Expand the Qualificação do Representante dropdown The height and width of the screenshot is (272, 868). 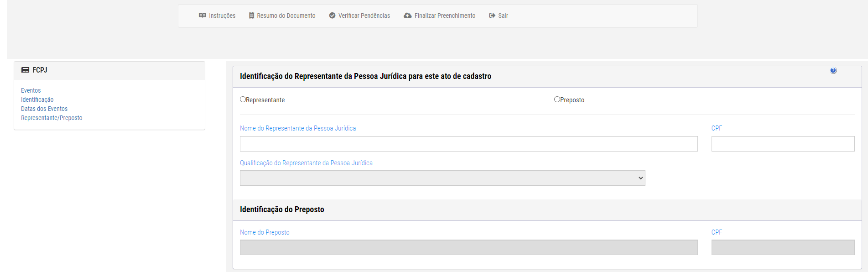442,178
